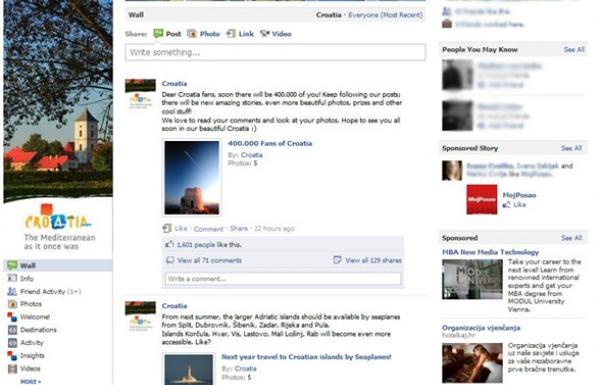Click the Videos sidebar icon
600x385 pixels.
pos(13,369)
